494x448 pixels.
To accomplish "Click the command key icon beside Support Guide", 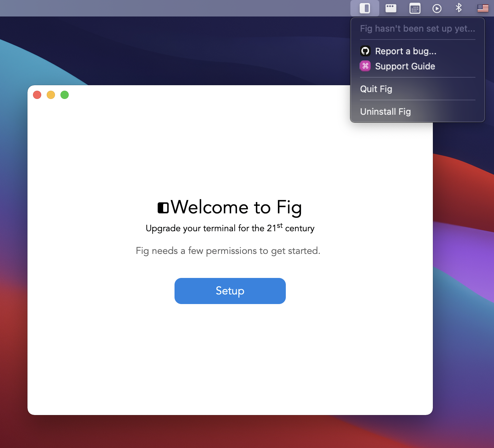I will (365, 66).
